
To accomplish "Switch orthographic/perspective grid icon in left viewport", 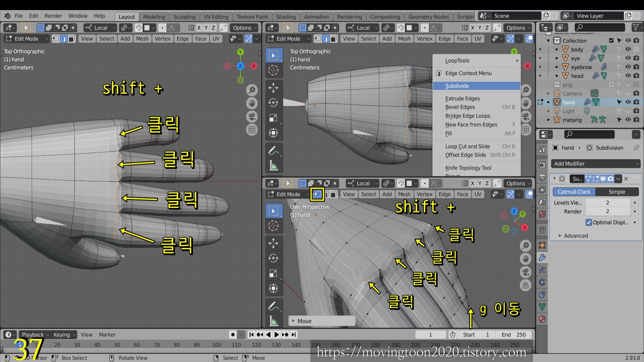I will [252, 130].
